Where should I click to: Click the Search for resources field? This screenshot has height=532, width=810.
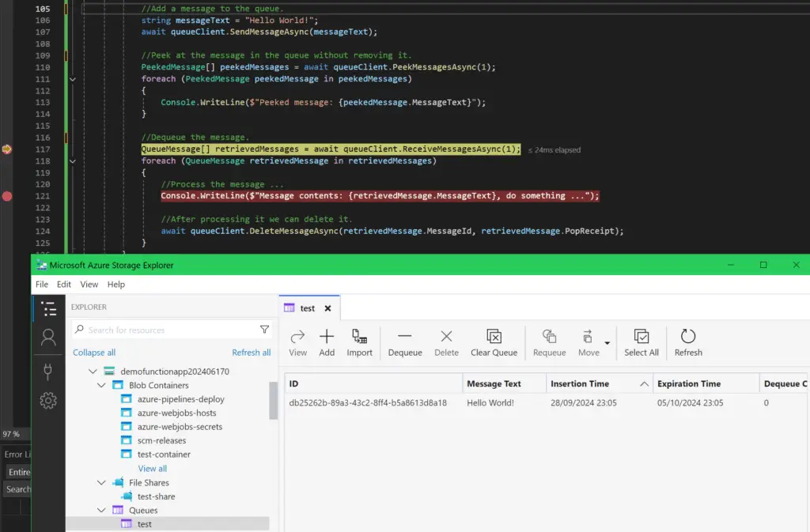[x=158, y=329]
